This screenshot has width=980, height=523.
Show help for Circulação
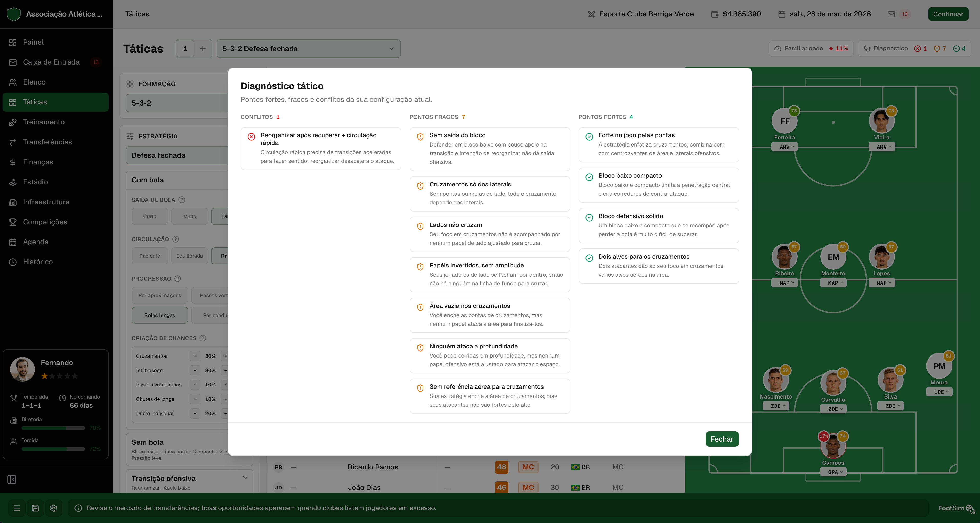pyautogui.click(x=175, y=239)
